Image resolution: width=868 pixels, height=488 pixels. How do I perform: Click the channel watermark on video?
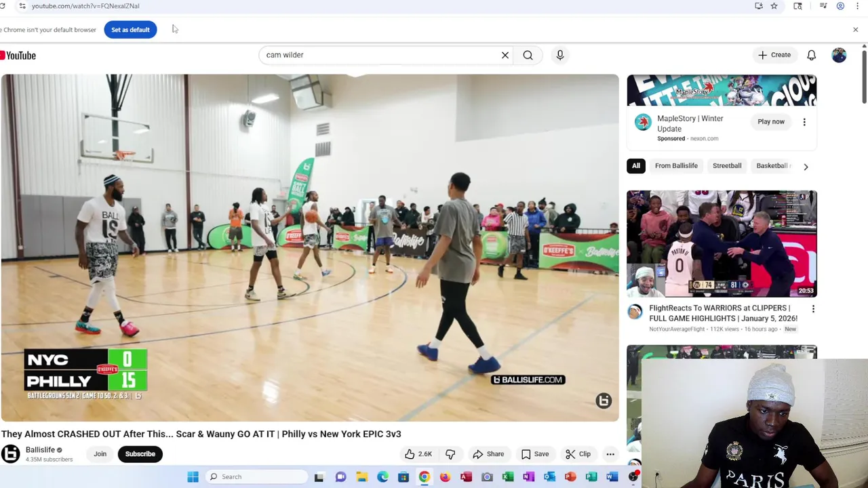[604, 401]
